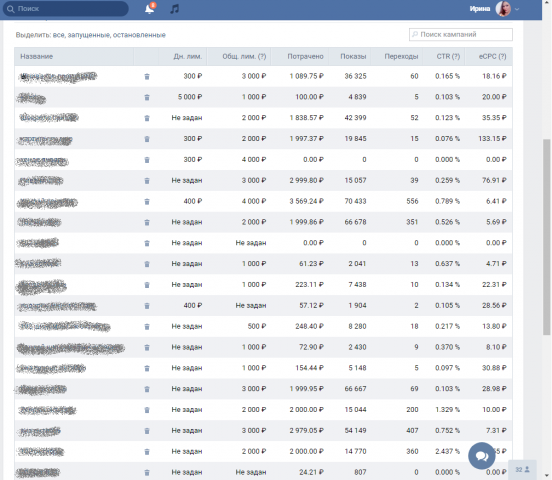Image resolution: width=552 pixels, height=480 pixels.
Task: Click the 2.437 % CTR value
Action: tap(447, 451)
